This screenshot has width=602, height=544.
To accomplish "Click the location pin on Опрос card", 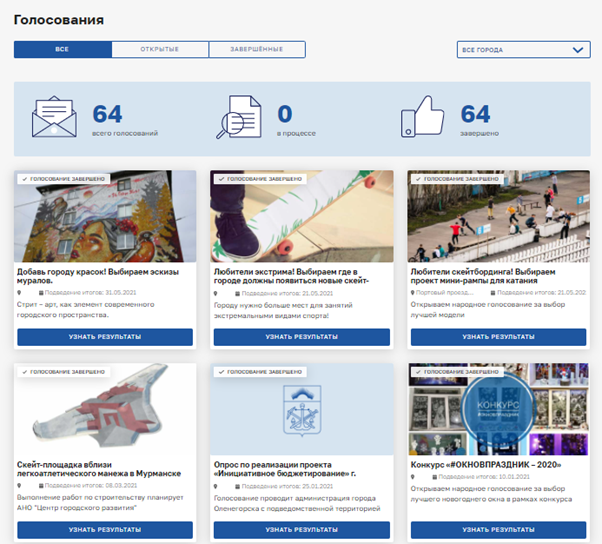I will [x=216, y=486].
